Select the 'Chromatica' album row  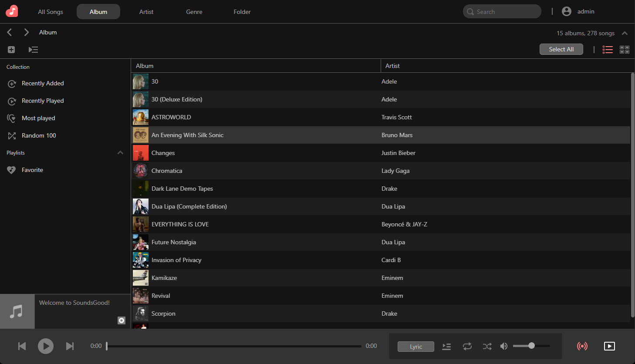(381, 171)
